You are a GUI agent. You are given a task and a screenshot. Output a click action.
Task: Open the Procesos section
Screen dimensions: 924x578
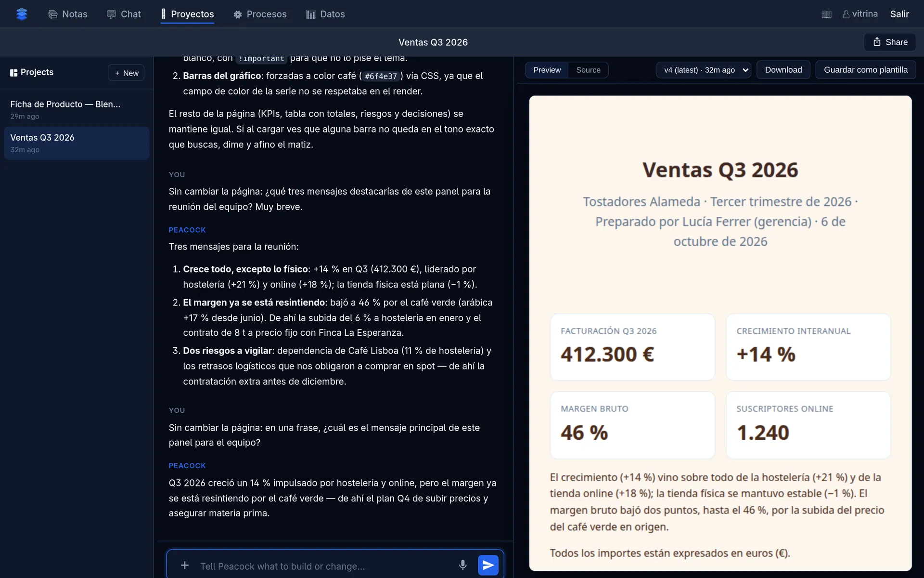(260, 14)
